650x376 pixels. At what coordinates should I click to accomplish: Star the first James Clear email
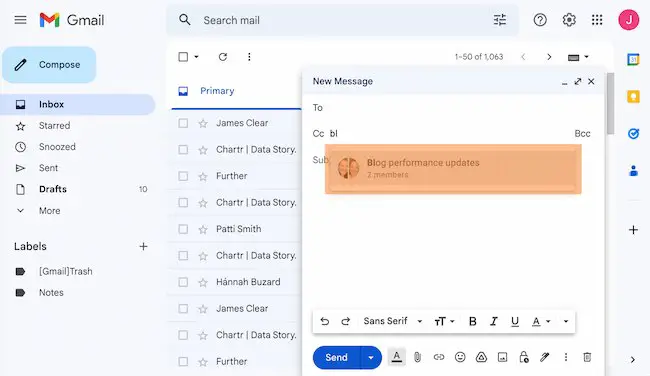(x=203, y=123)
